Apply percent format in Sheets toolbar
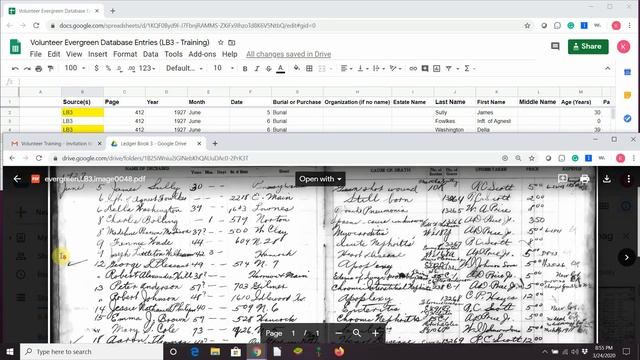640x360 pixels. (x=108, y=68)
